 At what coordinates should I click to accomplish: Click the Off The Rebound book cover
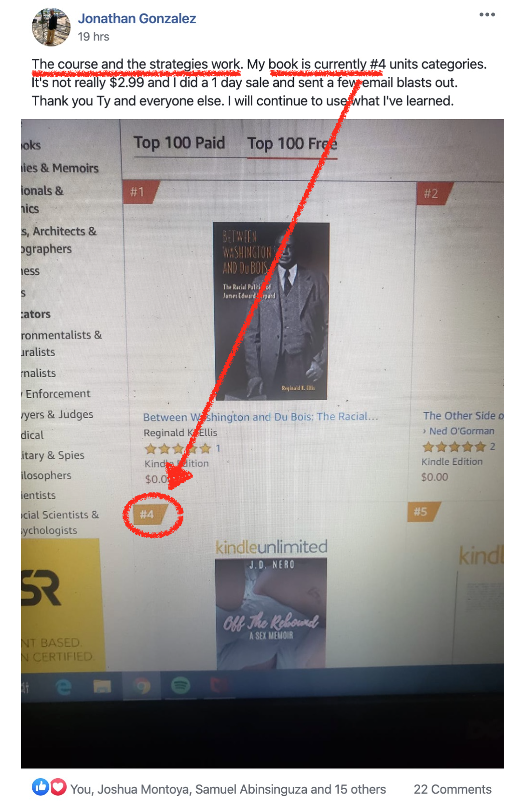click(x=271, y=613)
